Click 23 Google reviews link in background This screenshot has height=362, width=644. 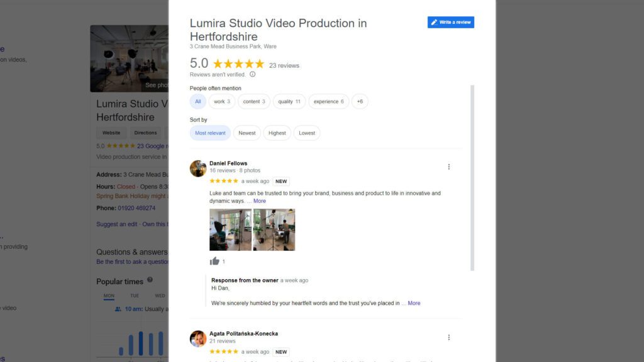click(x=152, y=146)
